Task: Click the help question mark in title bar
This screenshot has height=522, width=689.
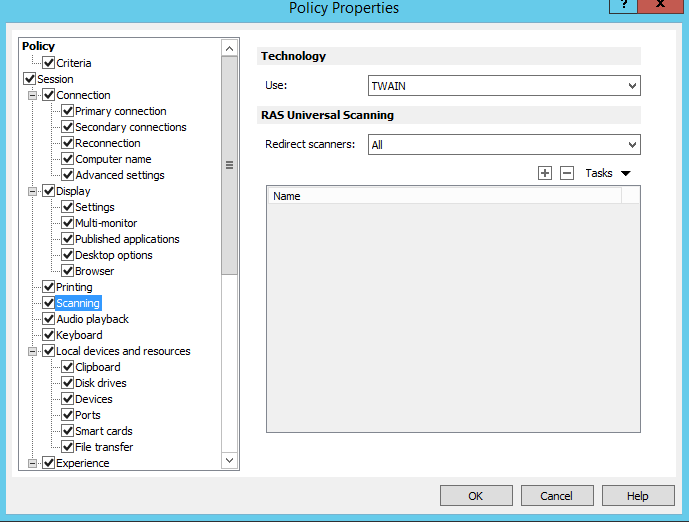Action: pos(624,7)
